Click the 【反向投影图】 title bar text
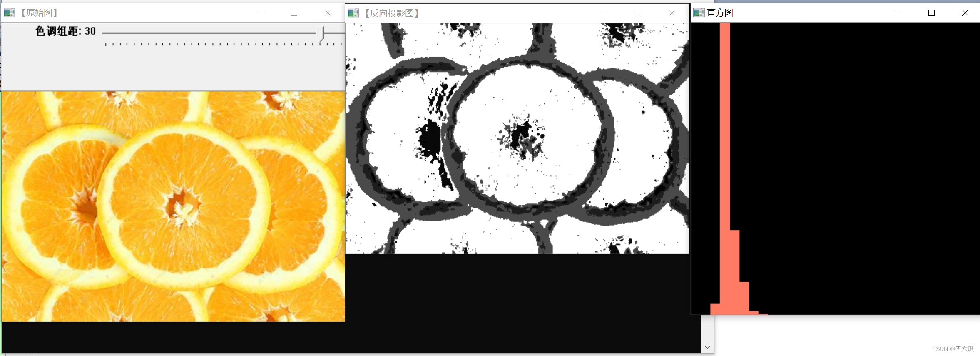The width and height of the screenshot is (980, 356). click(392, 13)
